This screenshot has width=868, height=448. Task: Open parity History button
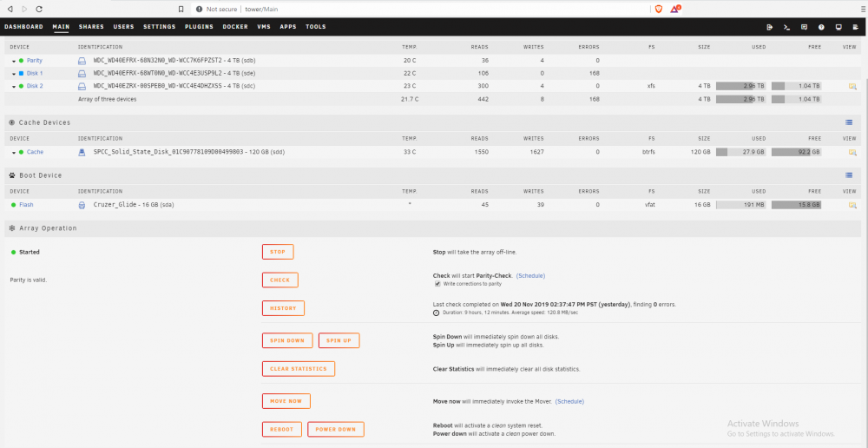click(284, 308)
